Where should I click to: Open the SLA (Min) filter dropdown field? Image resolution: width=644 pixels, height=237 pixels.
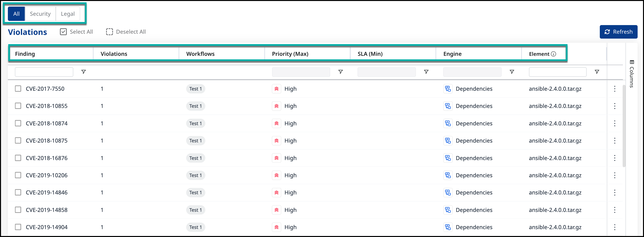coord(386,72)
